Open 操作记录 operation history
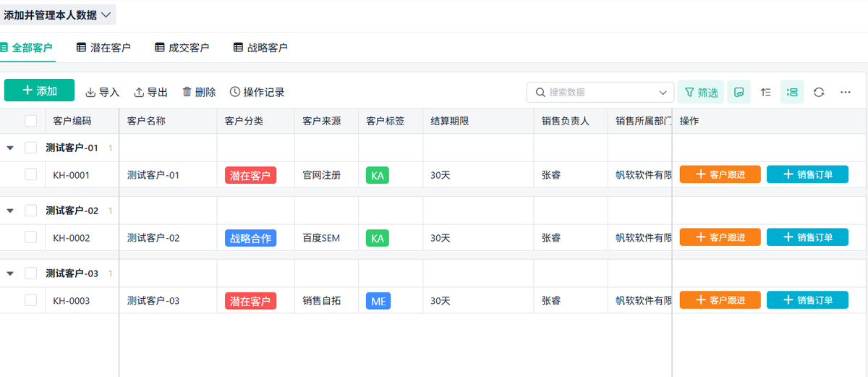The height and width of the screenshot is (377, 868). click(257, 93)
